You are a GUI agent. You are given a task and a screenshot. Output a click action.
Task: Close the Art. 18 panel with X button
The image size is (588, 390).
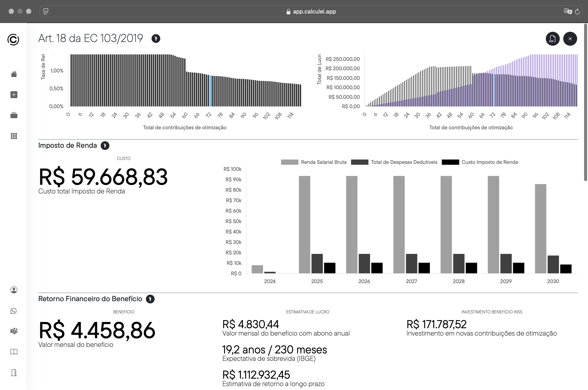(x=570, y=39)
